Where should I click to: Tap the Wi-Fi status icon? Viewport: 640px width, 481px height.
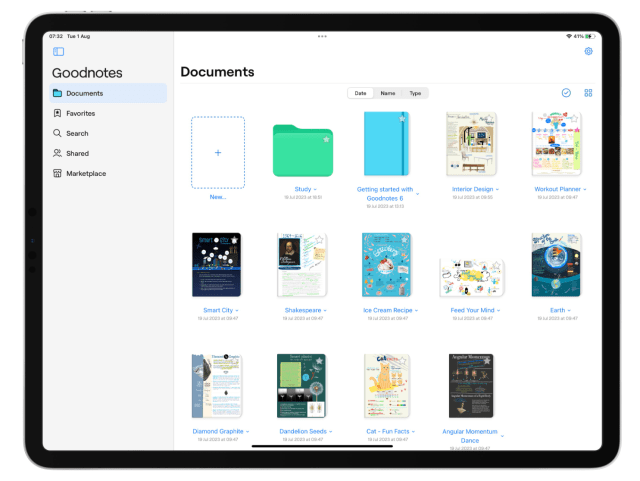click(569, 36)
